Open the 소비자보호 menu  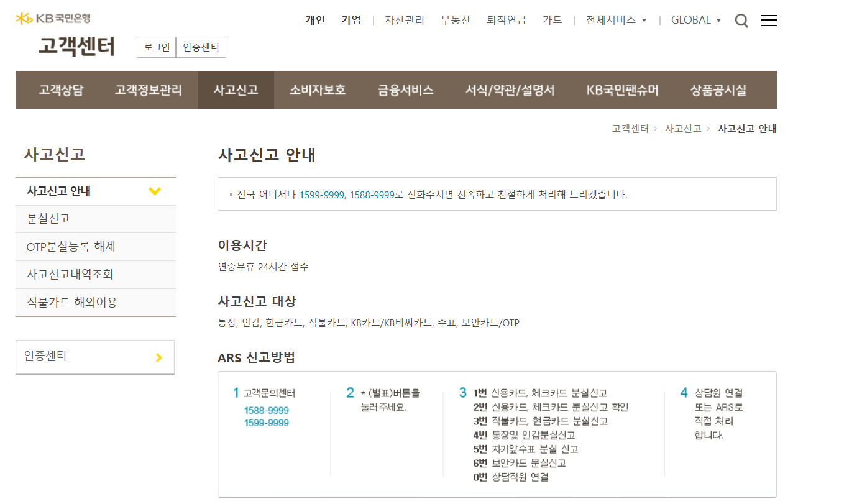tap(318, 90)
